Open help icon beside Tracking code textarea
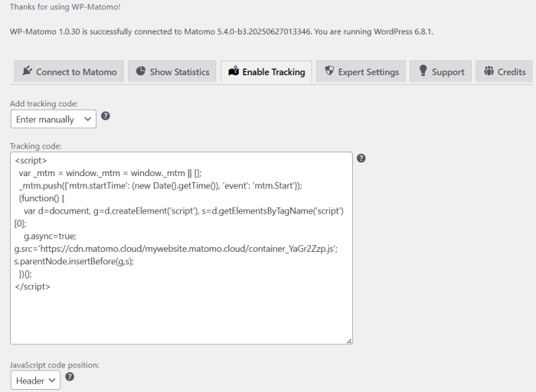The width and height of the screenshot is (536, 392). (361, 158)
